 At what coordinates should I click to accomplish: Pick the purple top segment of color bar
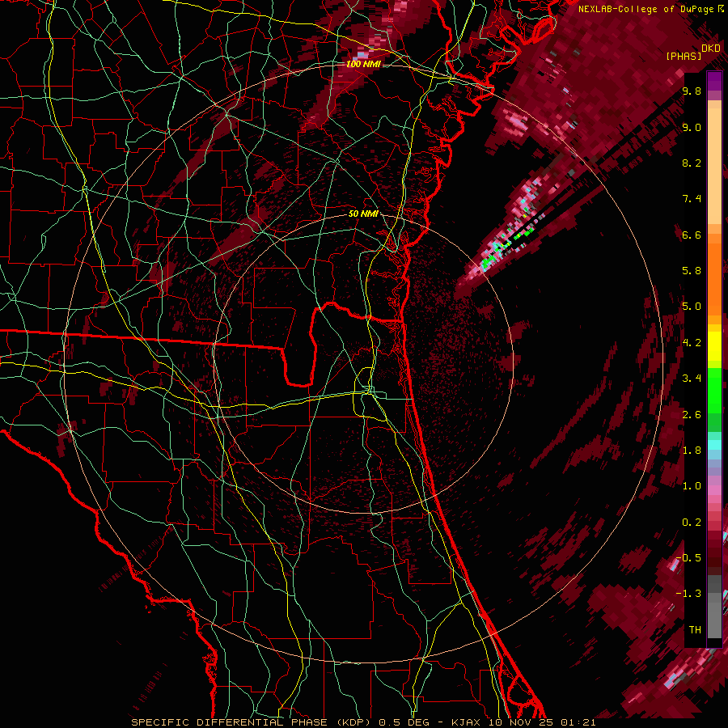tap(714, 80)
